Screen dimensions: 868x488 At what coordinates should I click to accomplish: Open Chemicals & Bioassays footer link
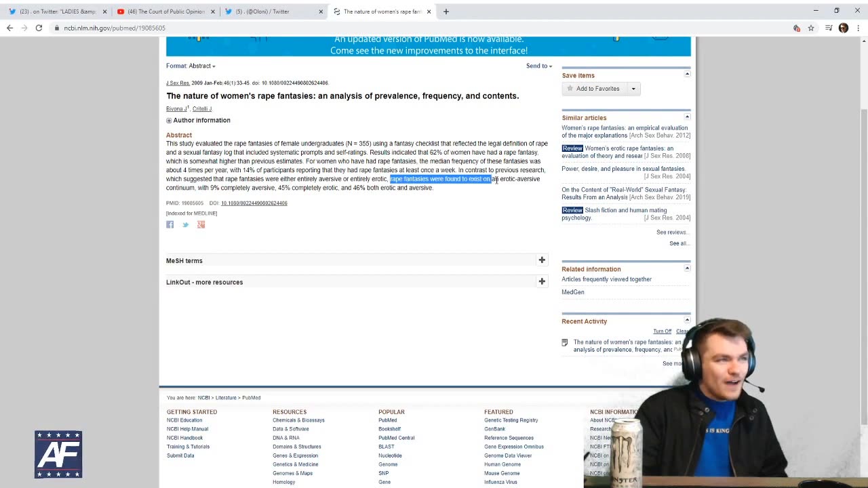click(298, 420)
